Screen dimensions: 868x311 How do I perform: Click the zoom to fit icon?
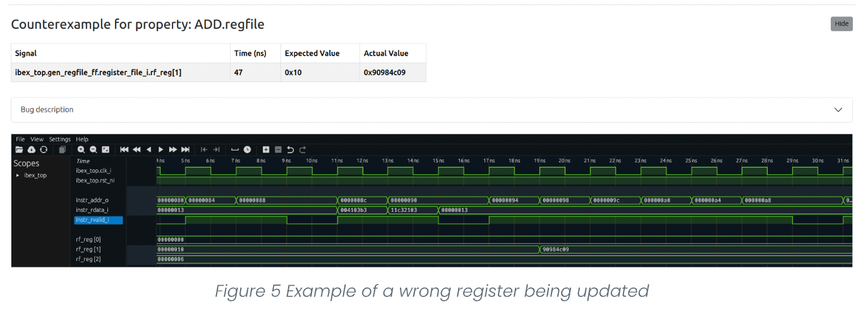coord(105,150)
